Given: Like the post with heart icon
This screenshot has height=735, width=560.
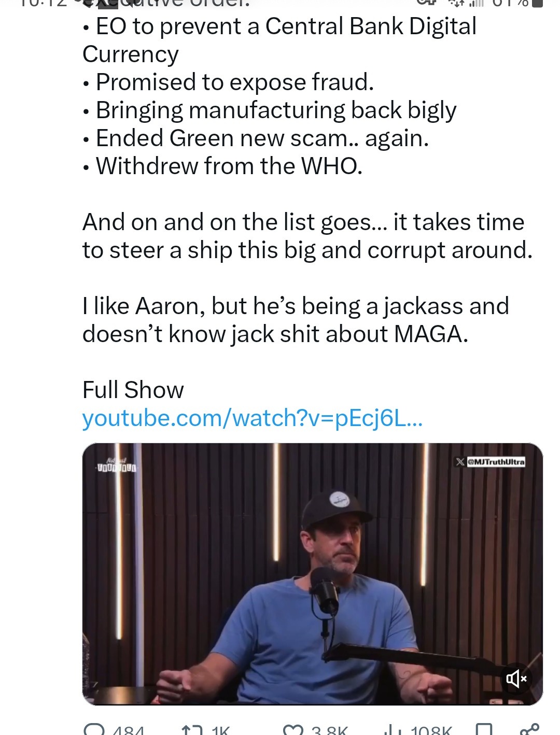Looking at the screenshot, I should (x=293, y=730).
